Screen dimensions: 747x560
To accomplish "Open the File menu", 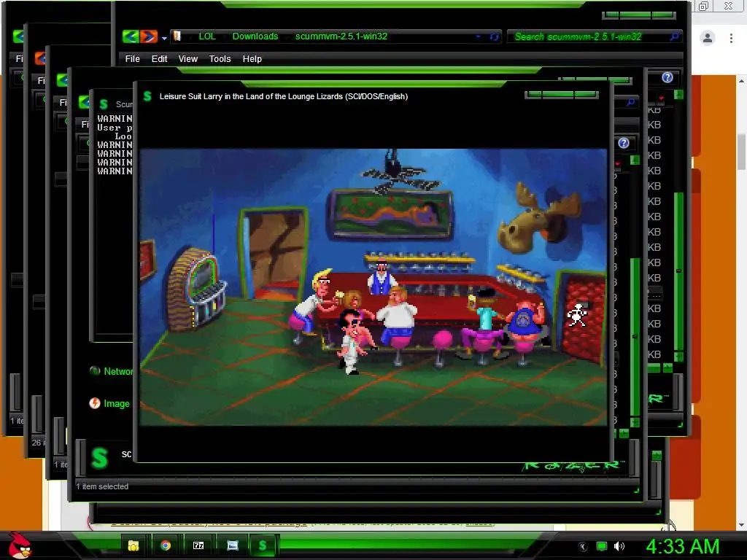I will pos(133,58).
